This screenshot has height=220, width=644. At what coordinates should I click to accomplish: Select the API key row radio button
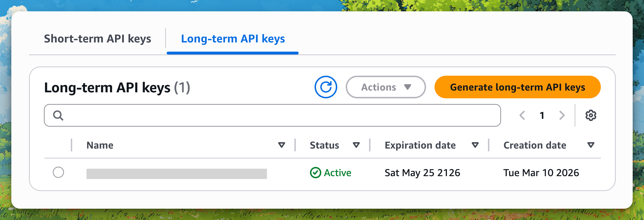point(58,172)
